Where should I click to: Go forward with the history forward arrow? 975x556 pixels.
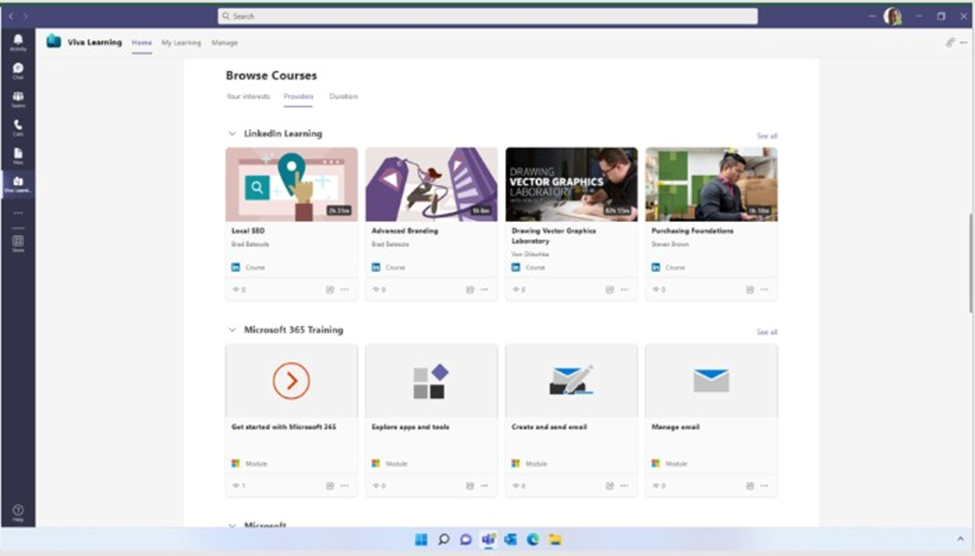(x=25, y=16)
